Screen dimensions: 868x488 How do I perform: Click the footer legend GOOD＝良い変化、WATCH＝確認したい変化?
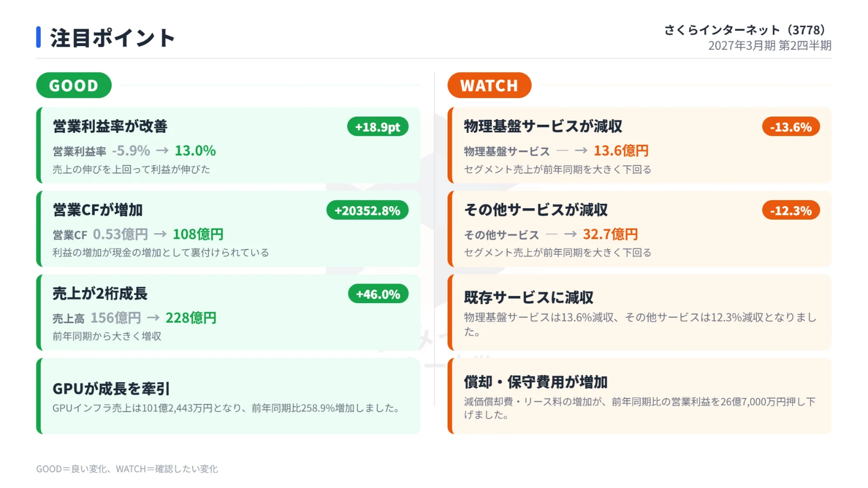pos(127,469)
